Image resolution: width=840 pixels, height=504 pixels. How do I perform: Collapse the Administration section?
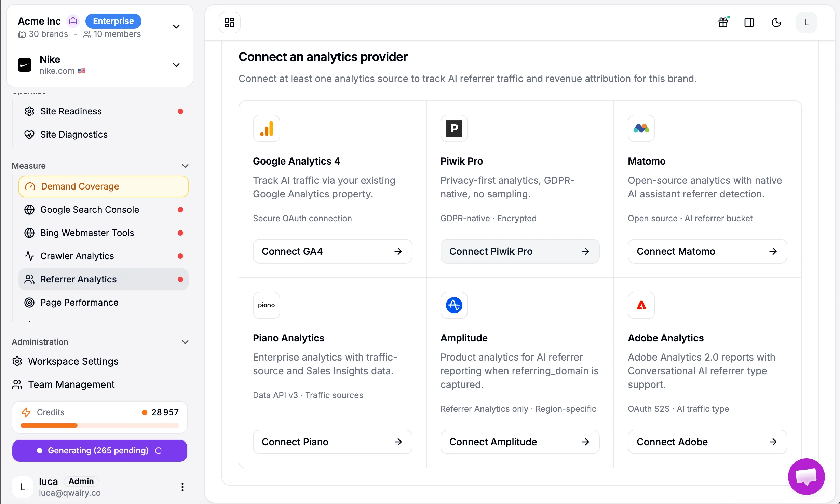pyautogui.click(x=185, y=342)
